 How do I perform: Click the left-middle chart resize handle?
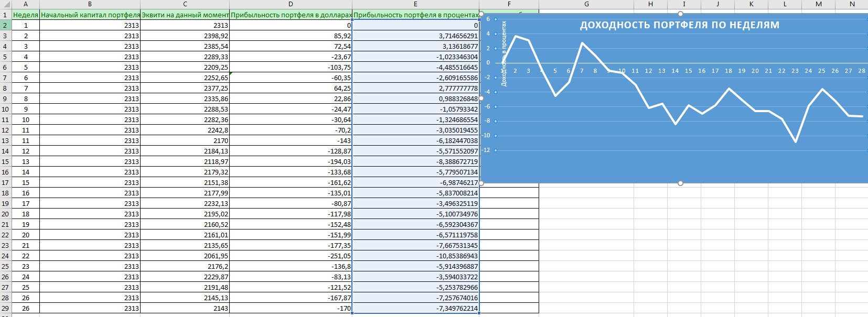coord(481,99)
